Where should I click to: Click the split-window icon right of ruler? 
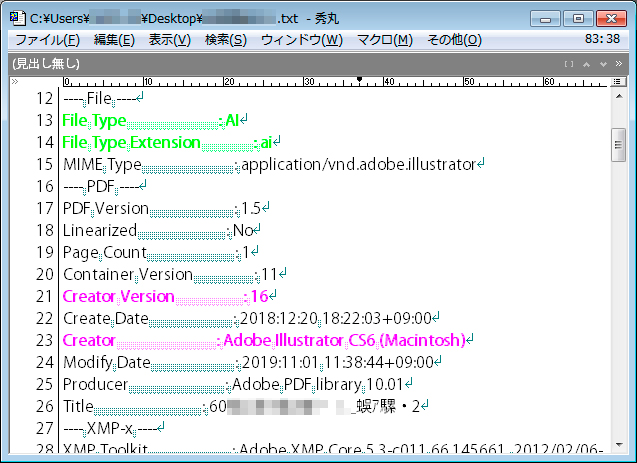pyautogui.click(x=618, y=82)
